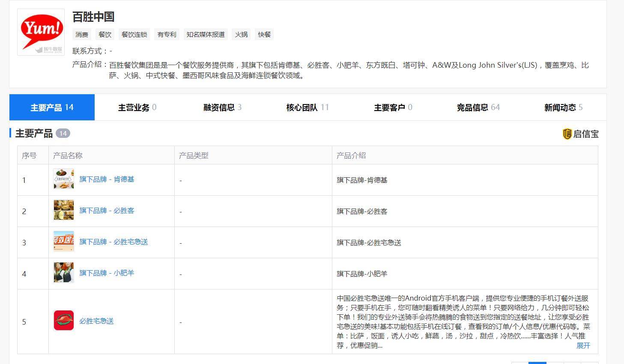Image resolution: width=624 pixels, height=364 pixels.
Task: Click the highlighted page number in pagination
Action: click(537, 363)
